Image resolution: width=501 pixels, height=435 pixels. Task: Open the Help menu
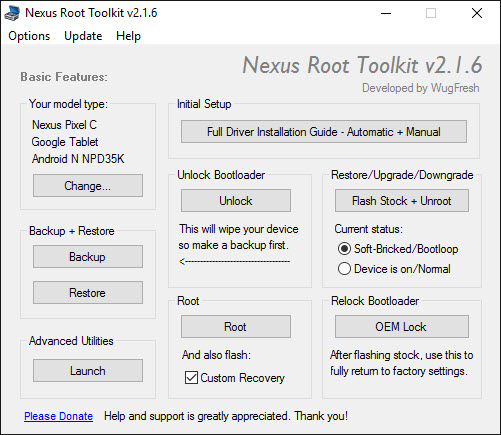click(x=128, y=36)
